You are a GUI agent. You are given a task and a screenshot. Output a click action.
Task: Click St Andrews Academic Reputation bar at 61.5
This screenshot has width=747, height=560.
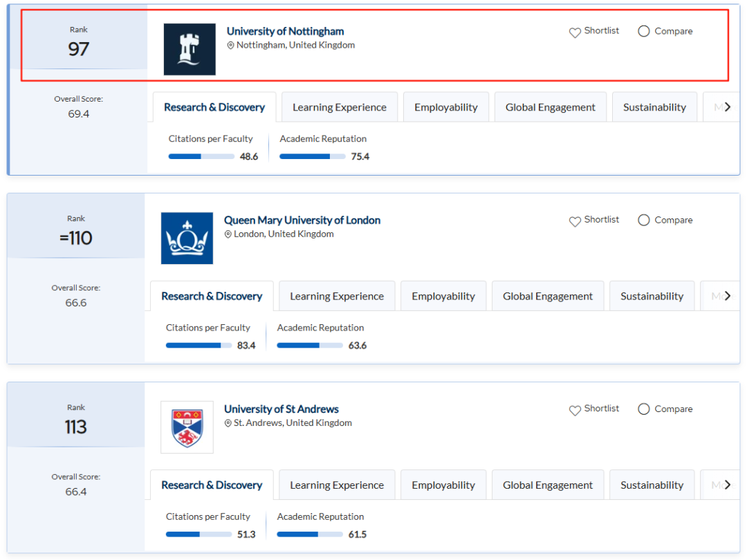click(x=310, y=534)
